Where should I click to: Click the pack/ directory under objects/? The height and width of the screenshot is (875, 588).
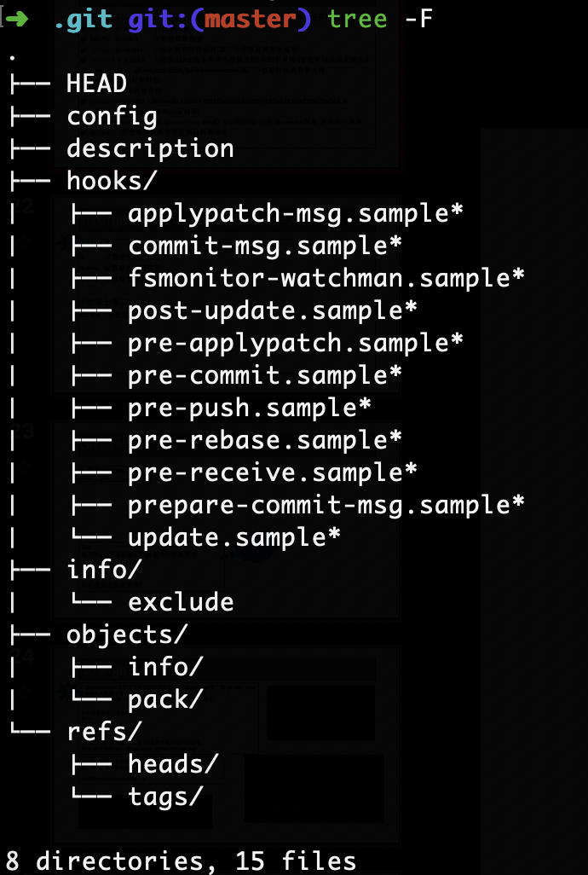(x=165, y=699)
